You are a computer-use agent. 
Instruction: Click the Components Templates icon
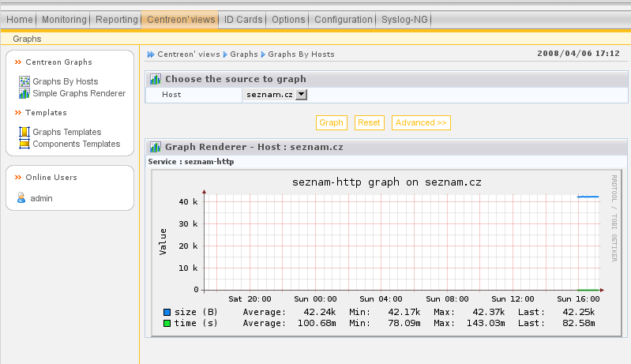[x=24, y=144]
